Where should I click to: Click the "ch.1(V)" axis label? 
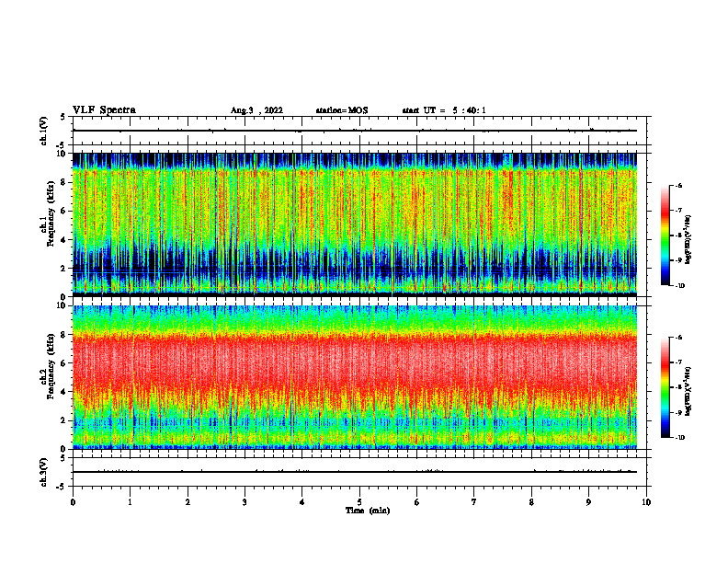click(x=44, y=131)
